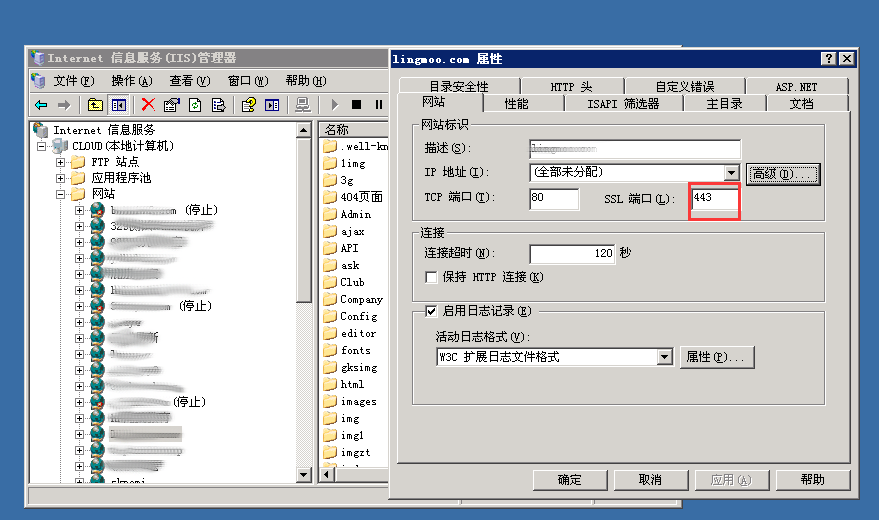Click the 确定 button

tap(569, 480)
